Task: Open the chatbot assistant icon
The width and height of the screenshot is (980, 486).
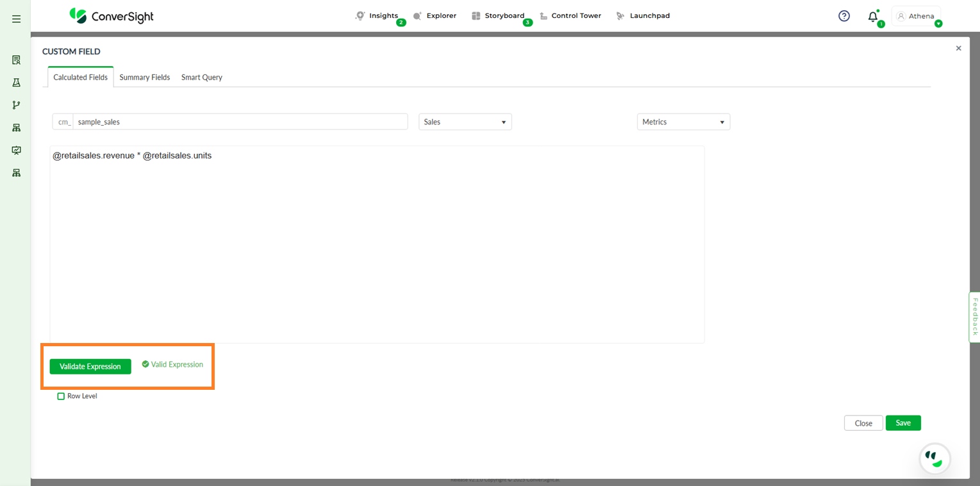Action: click(x=934, y=458)
